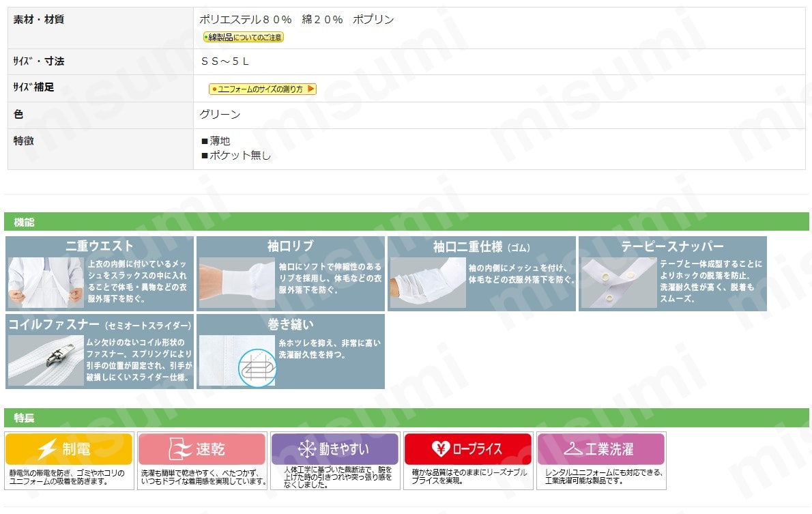The width and height of the screenshot is (812, 514).
Task: Select the 速乾 quick-dry feature badge
Action: point(202,448)
